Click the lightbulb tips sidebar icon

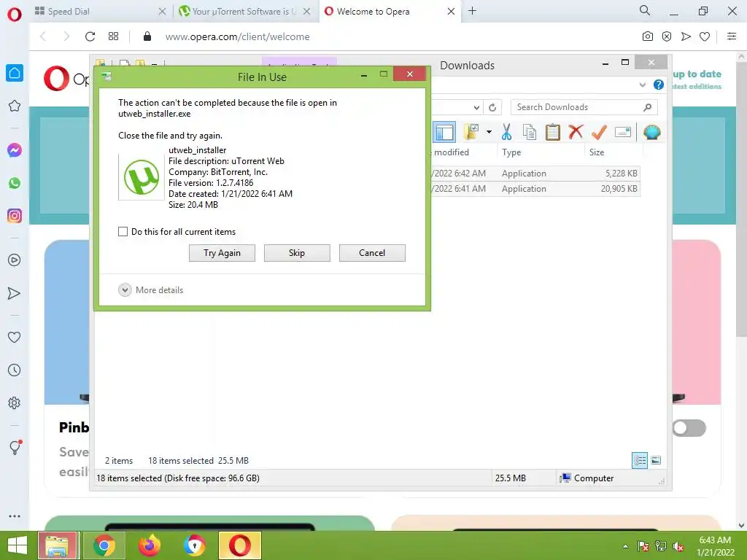(x=15, y=447)
